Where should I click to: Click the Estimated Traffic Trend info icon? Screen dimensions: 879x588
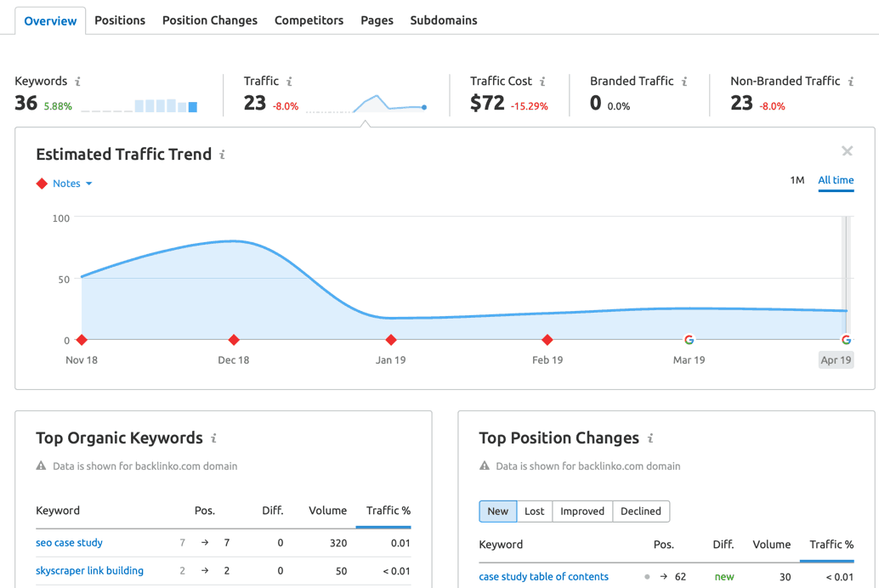pos(223,154)
